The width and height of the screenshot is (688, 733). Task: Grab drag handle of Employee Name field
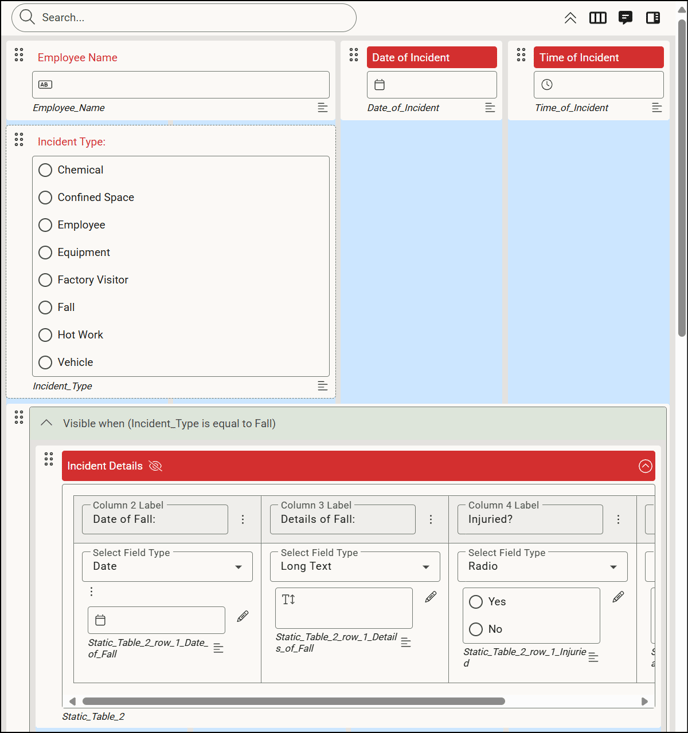[19, 55]
